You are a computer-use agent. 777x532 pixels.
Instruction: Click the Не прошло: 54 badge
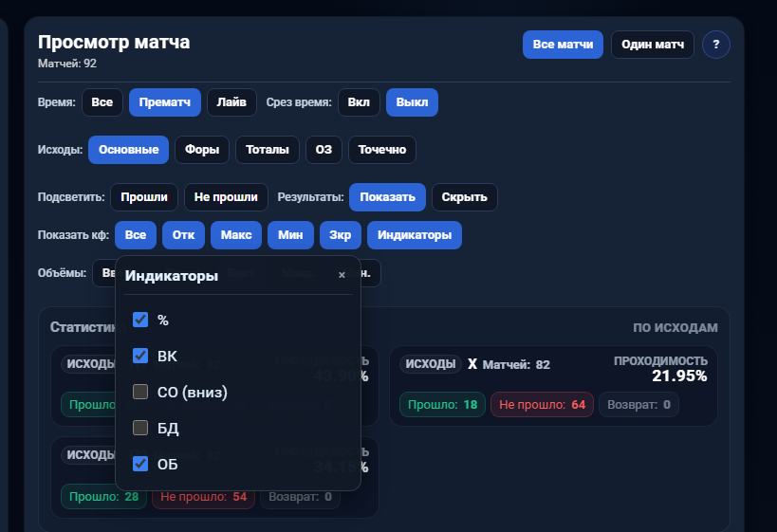pos(203,496)
